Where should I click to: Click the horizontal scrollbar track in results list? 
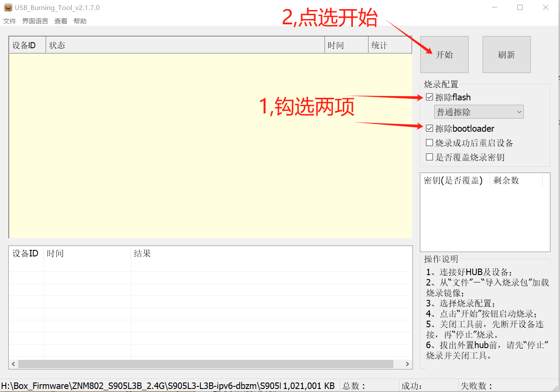[x=205, y=364]
